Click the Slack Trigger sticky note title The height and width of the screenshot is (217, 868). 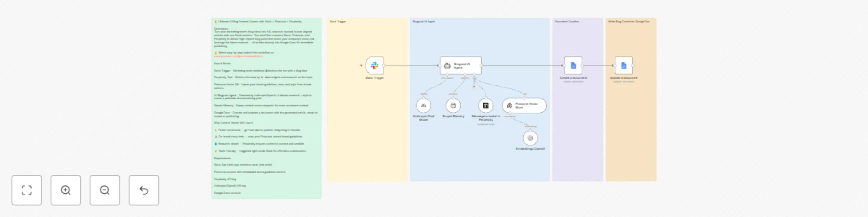[x=338, y=21]
